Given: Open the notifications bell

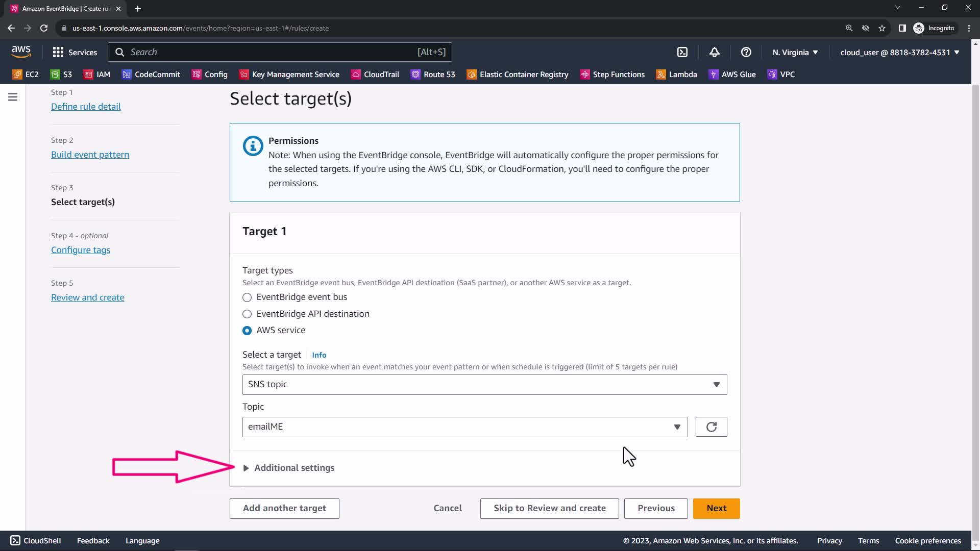Looking at the screenshot, I should tap(714, 52).
